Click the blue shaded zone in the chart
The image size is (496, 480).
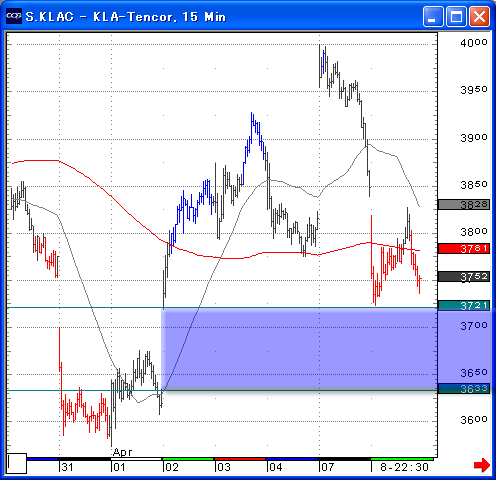(299, 349)
